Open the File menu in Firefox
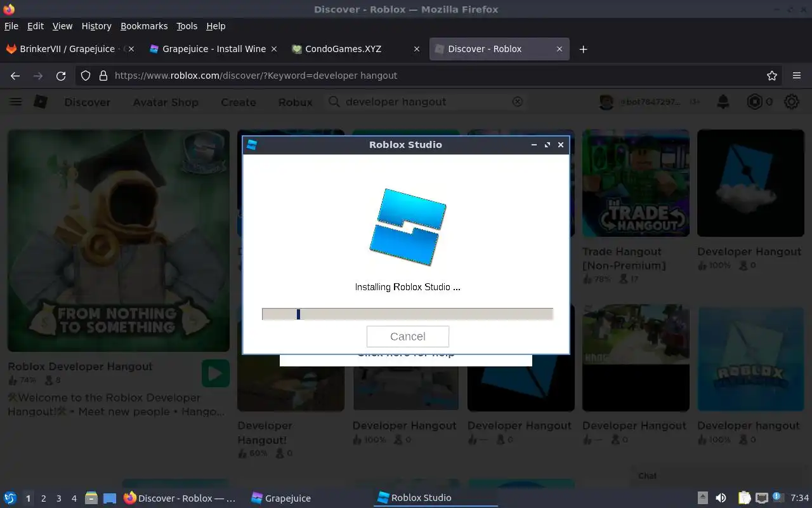 coord(11,26)
